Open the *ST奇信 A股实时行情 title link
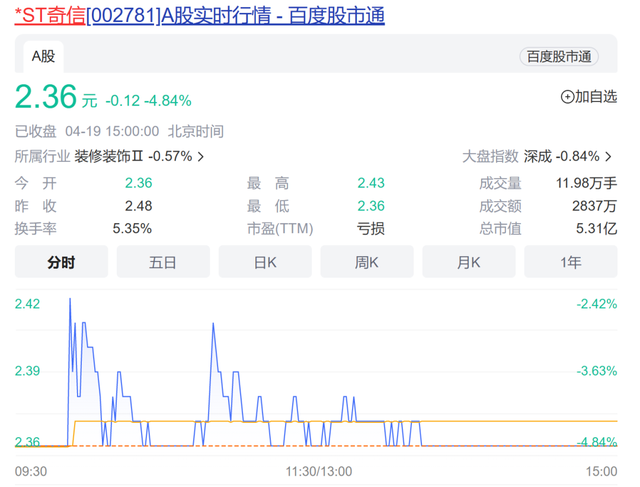 click(x=200, y=16)
